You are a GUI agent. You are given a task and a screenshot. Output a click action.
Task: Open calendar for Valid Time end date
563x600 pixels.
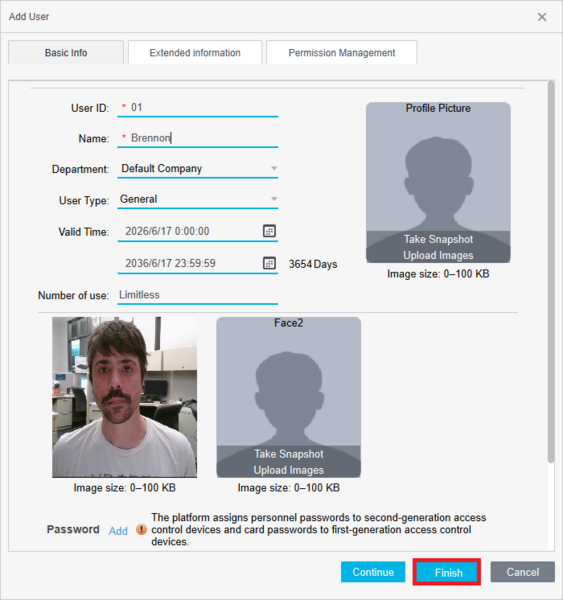(269, 263)
